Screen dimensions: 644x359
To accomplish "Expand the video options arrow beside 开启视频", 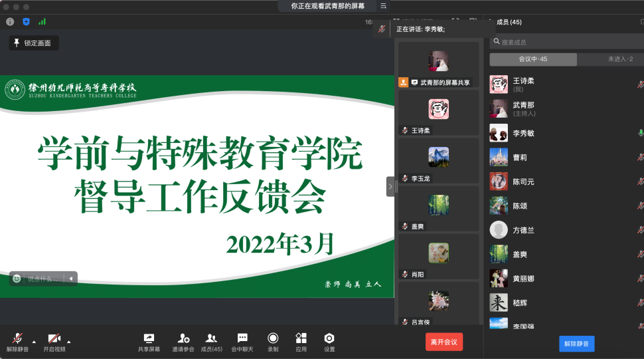I will click(69, 342).
